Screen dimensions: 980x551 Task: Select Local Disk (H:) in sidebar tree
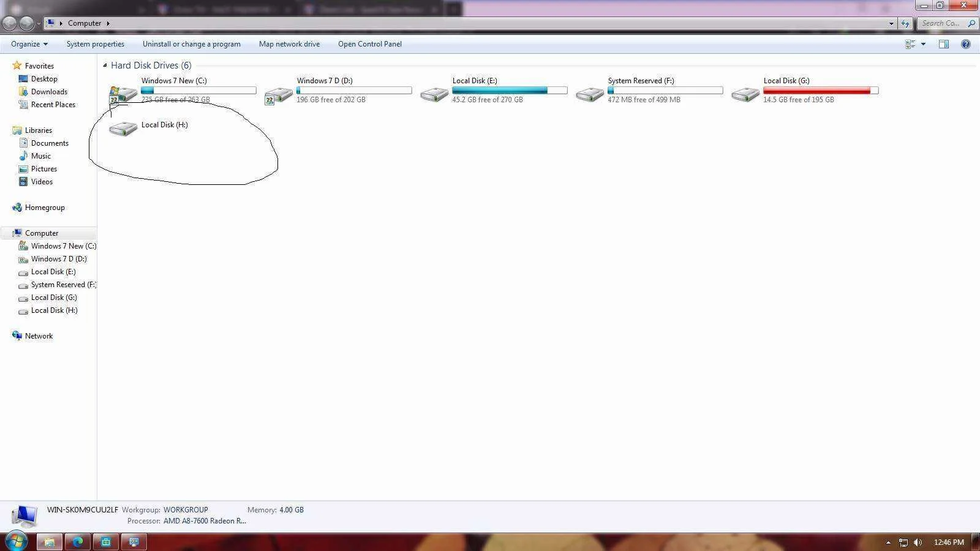54,310
